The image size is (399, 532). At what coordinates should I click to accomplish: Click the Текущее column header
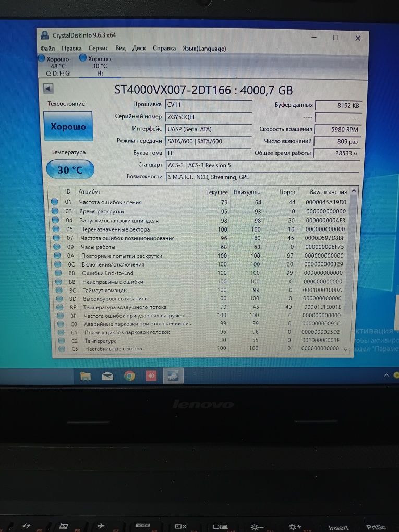pos(217,192)
